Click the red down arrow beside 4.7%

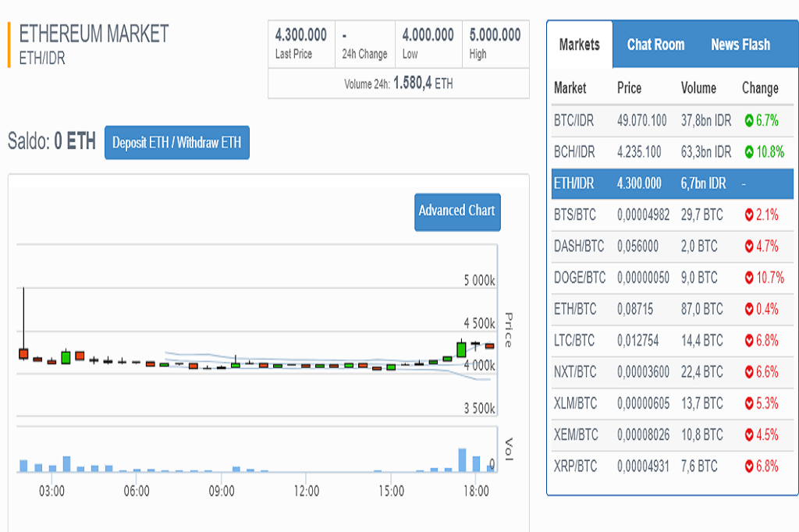(749, 246)
